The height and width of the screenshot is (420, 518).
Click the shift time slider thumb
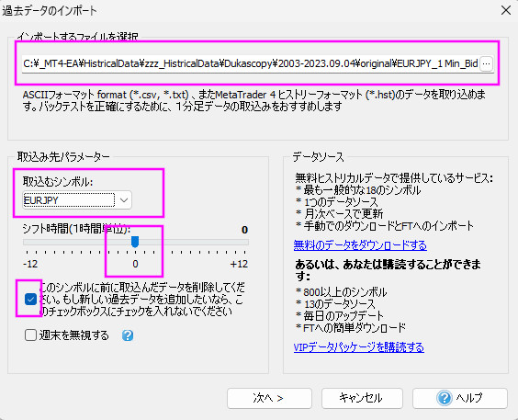coord(135,241)
